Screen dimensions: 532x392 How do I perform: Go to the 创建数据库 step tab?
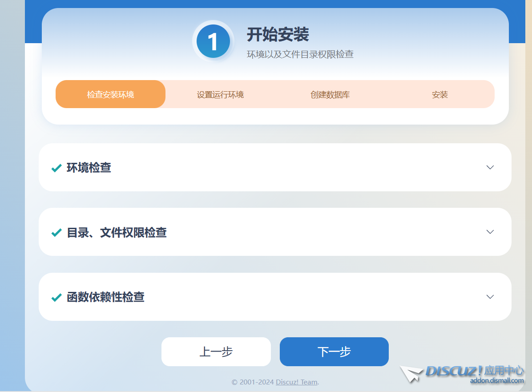tap(330, 94)
